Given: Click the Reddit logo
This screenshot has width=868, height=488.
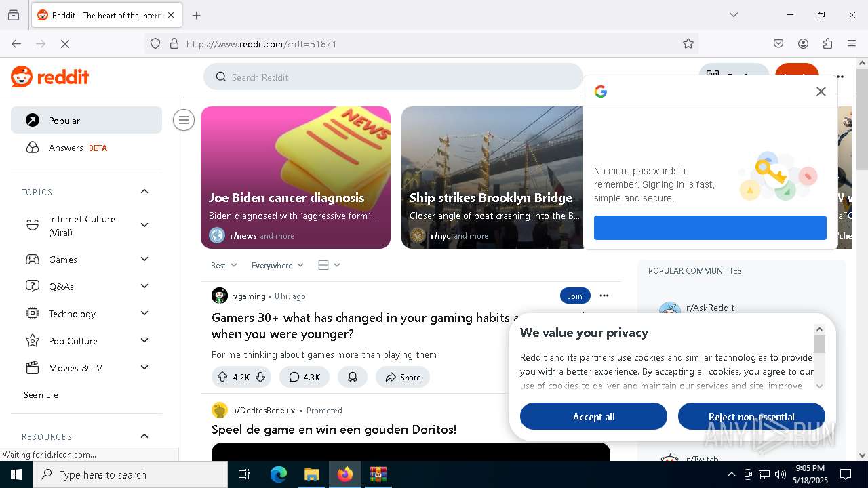Looking at the screenshot, I should click(x=50, y=77).
